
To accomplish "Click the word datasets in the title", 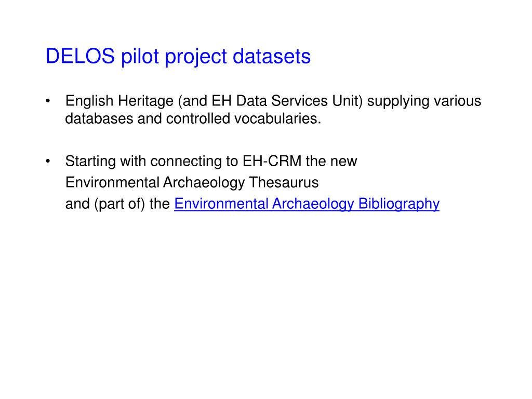I will point(272,56).
